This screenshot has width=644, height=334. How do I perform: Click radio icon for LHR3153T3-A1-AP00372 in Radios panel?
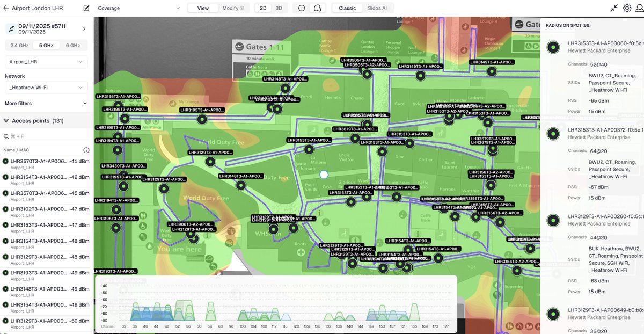tap(553, 134)
